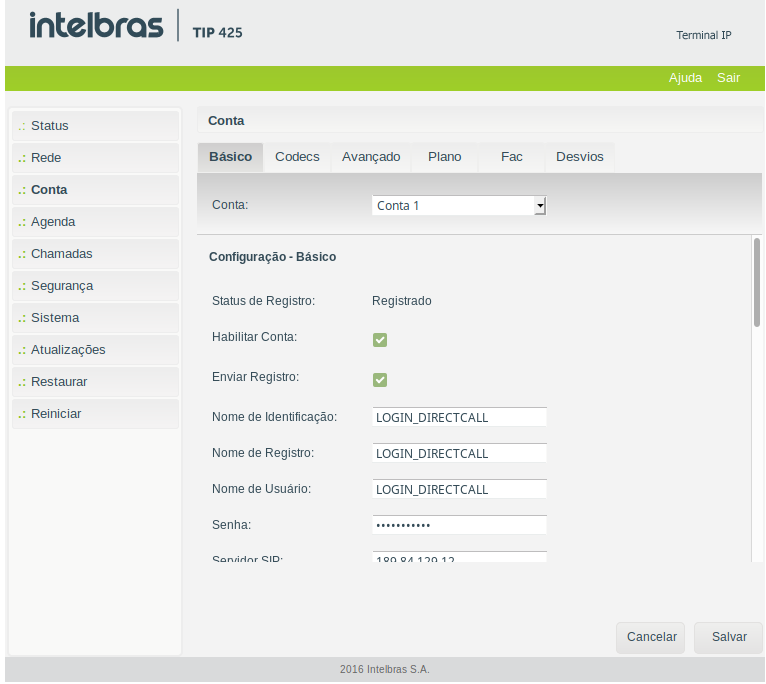This screenshot has width=766, height=684.
Task: Open the Plano tab
Action: point(445,157)
